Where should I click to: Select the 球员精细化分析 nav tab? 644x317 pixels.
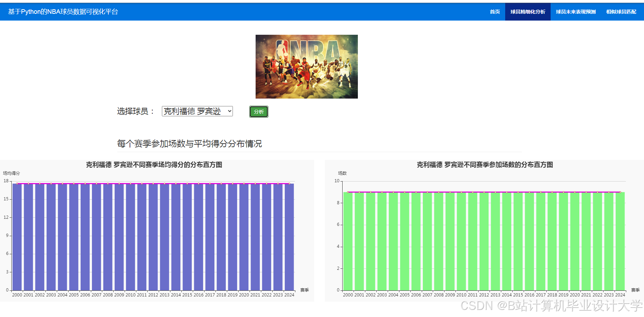pyautogui.click(x=528, y=12)
